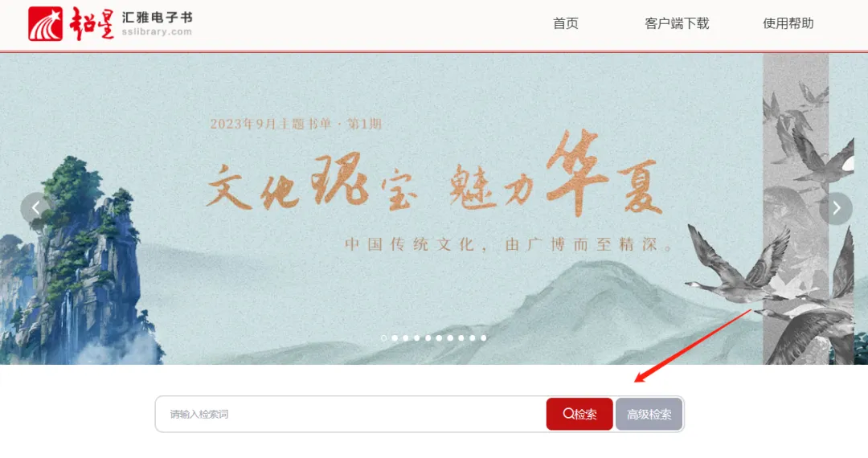This screenshot has height=458, width=868.
Task: Advance to the next banner slide
Action: click(x=836, y=209)
